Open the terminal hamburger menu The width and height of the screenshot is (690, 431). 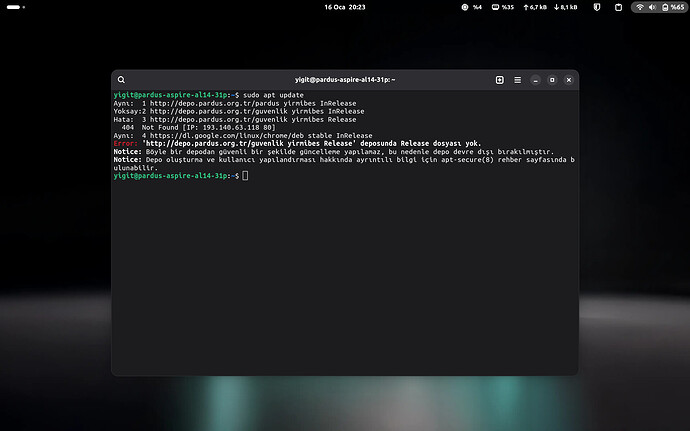(516, 79)
